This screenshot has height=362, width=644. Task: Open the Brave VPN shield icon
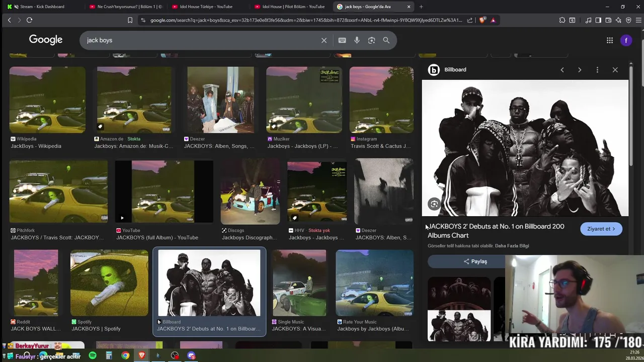628,20
